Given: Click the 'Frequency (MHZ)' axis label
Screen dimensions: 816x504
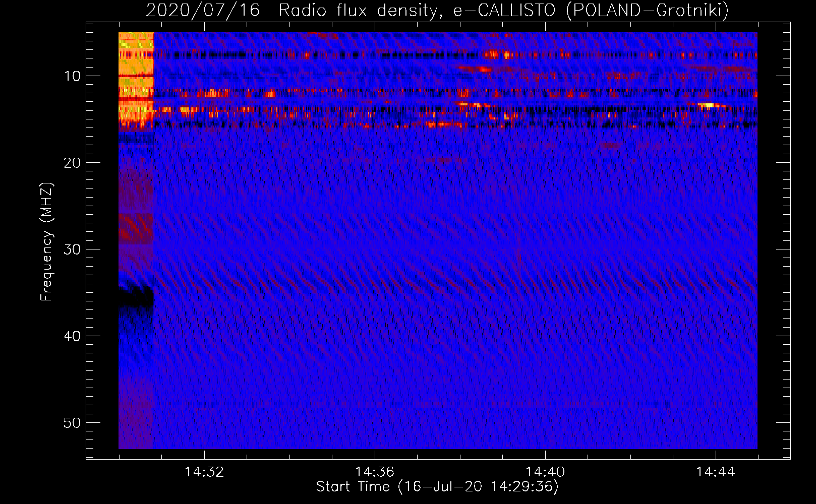Looking at the screenshot, I should 46,242.
